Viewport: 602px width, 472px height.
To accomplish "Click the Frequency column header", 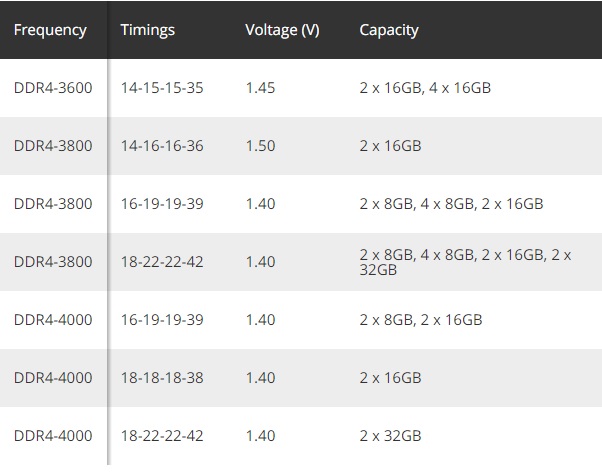I will (x=50, y=30).
